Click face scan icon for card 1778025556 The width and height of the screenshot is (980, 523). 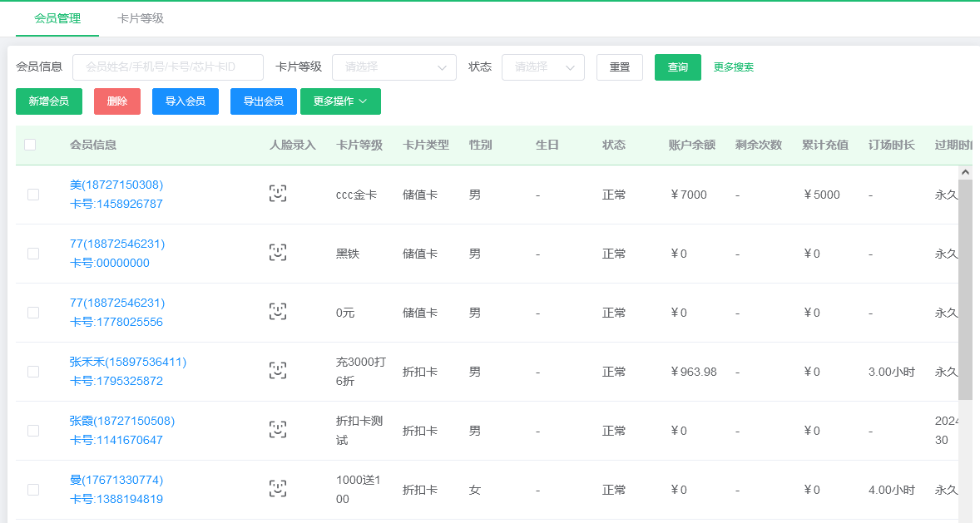point(278,312)
